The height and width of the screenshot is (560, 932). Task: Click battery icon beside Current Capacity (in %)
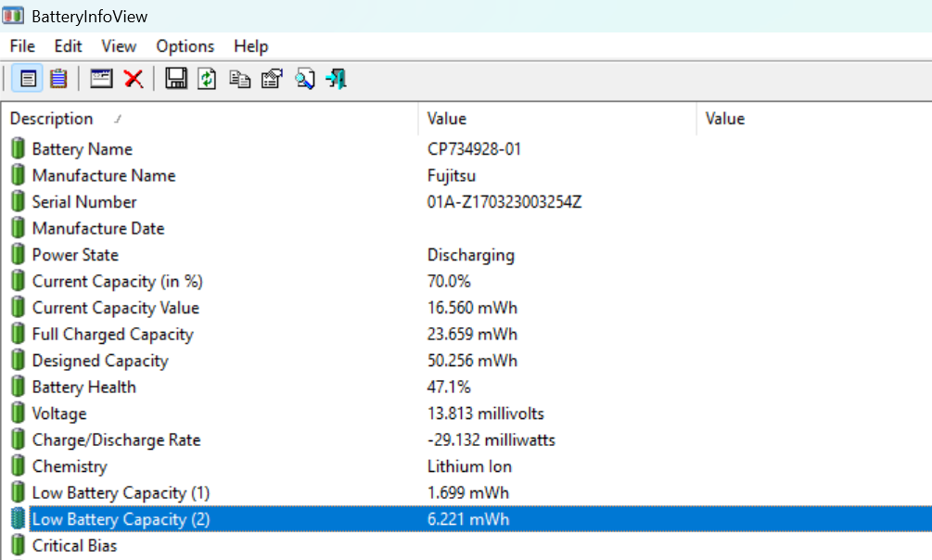click(x=19, y=281)
